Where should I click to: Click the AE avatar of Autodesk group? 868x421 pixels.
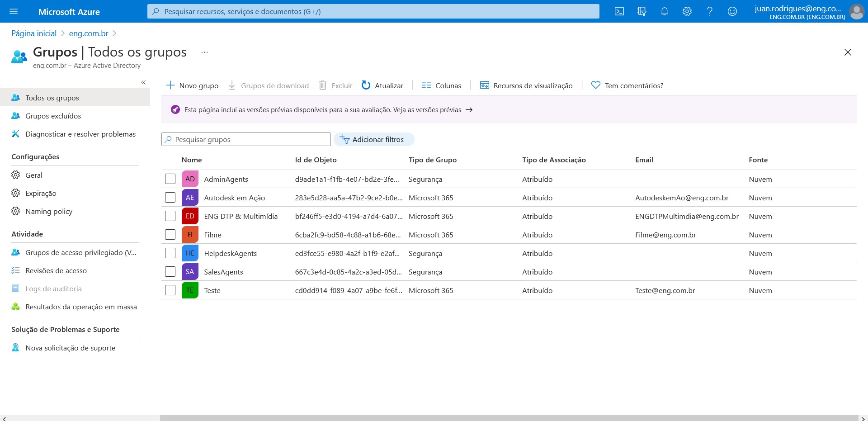pyautogui.click(x=190, y=198)
